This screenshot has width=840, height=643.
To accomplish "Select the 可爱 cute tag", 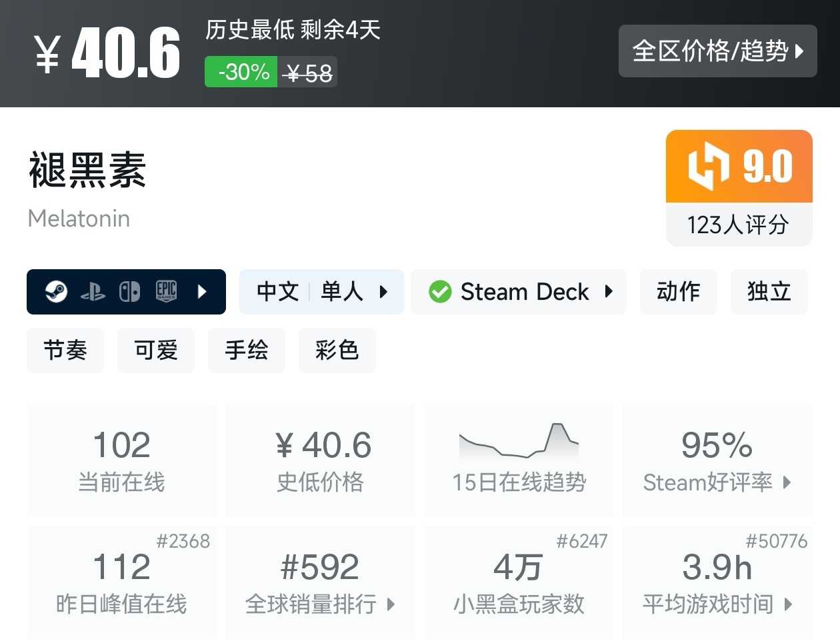I will (156, 350).
